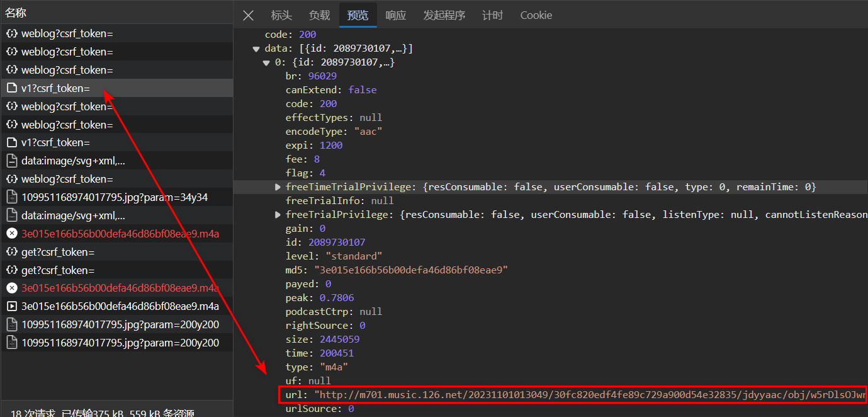The width and height of the screenshot is (868, 417).
Task: Open the 发起程序 (Initiator) tab
Action: click(444, 16)
